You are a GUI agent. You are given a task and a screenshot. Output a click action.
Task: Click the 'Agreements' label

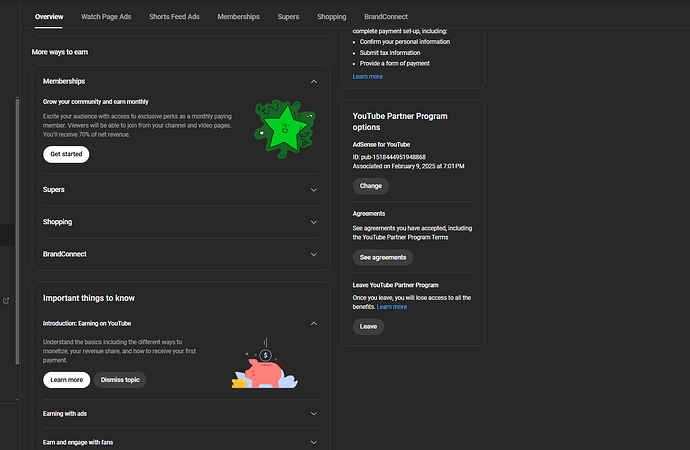click(x=369, y=214)
